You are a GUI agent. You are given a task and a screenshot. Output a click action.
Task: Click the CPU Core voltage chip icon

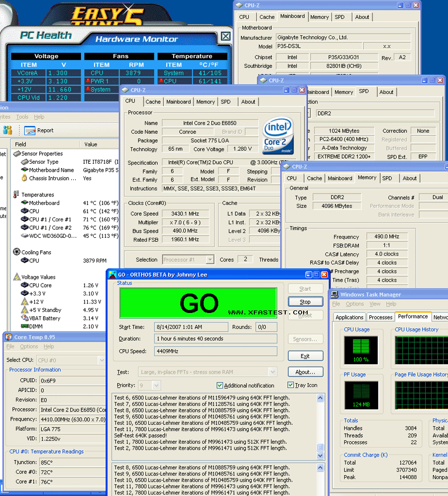click(24, 285)
